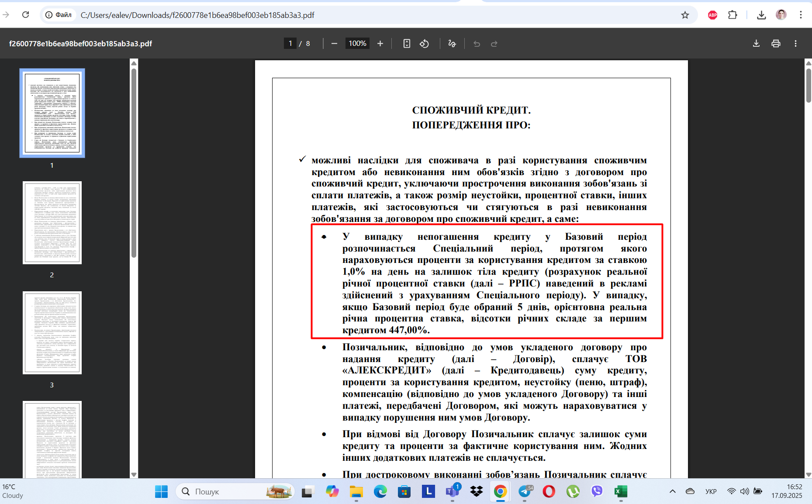Click the heading СПОЖИВЧИЙ КРЕДИТ
Viewport: 812px width, 504px height.
pyautogui.click(x=471, y=110)
